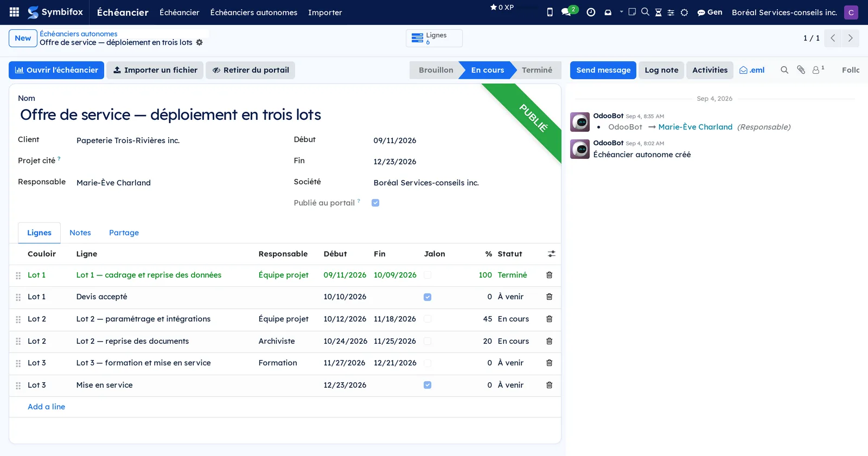Delete the reprise des documents line
The width and height of the screenshot is (868, 456).
(x=549, y=341)
